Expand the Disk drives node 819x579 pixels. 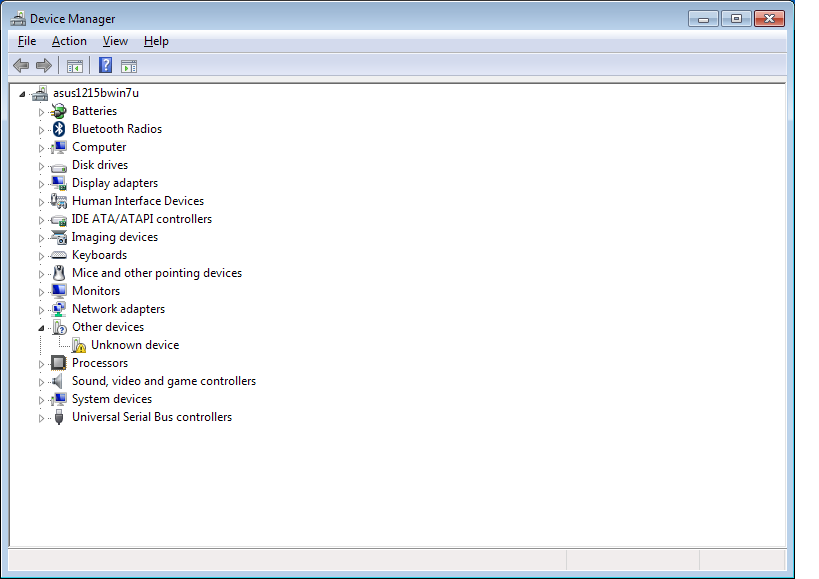coord(41,166)
